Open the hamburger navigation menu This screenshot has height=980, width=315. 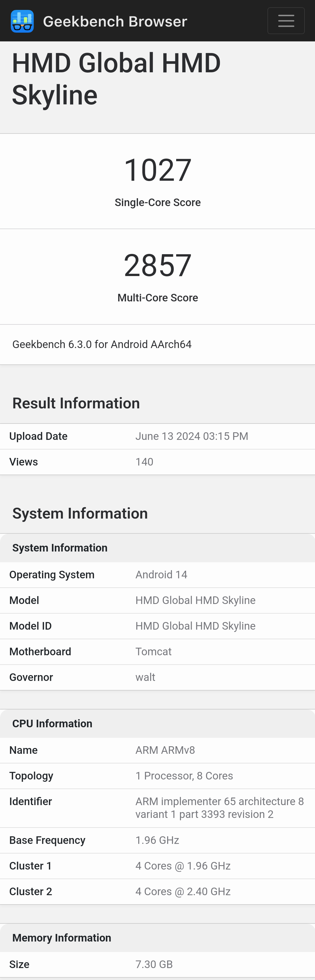[x=286, y=21]
